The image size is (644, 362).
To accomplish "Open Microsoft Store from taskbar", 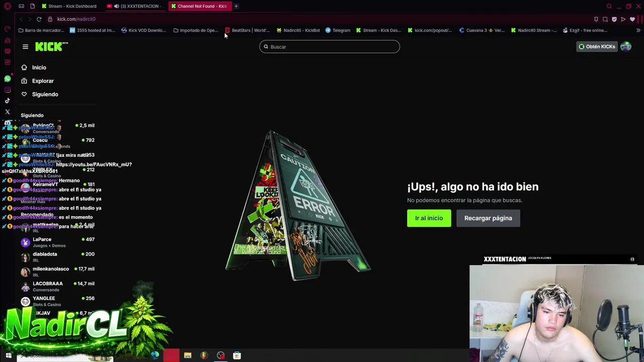I will [x=237, y=355].
